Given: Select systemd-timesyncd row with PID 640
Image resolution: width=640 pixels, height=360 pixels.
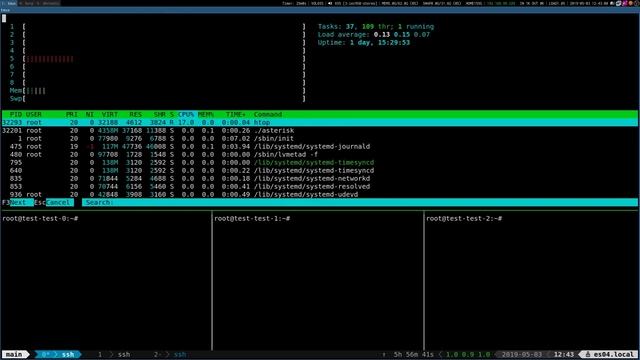Looking at the screenshot, I should point(320,171).
